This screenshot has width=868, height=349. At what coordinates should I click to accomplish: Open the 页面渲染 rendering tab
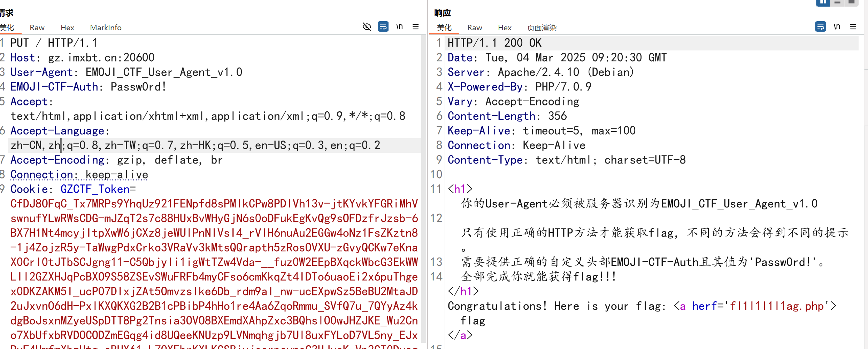coord(541,27)
